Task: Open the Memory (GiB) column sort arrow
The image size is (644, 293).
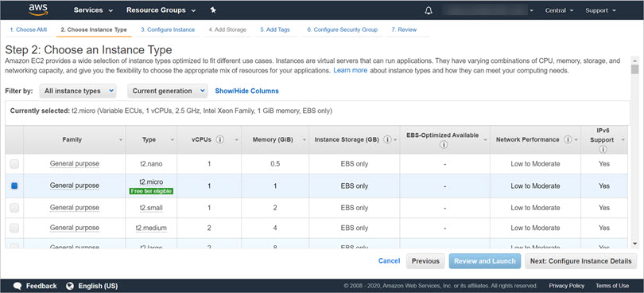Action: click(305, 140)
